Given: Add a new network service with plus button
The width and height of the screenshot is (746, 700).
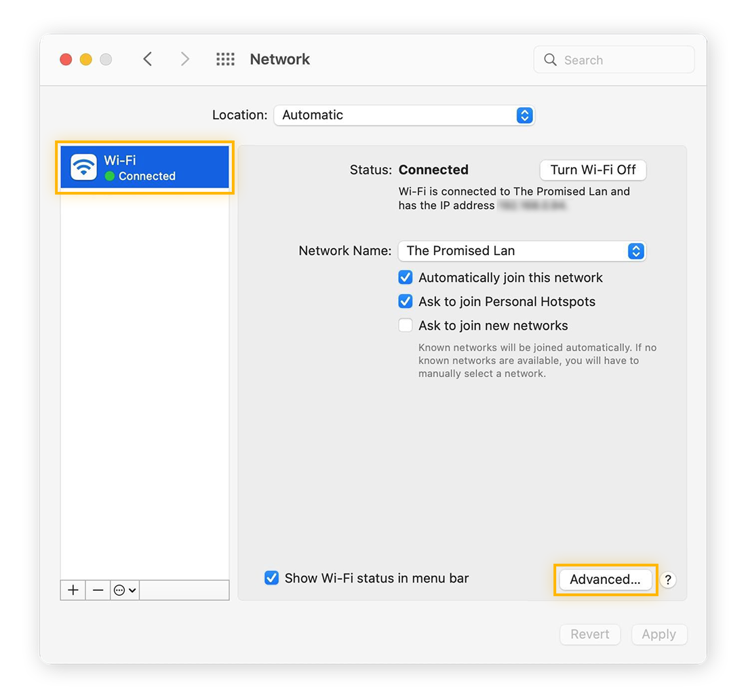Looking at the screenshot, I should tap(72, 589).
